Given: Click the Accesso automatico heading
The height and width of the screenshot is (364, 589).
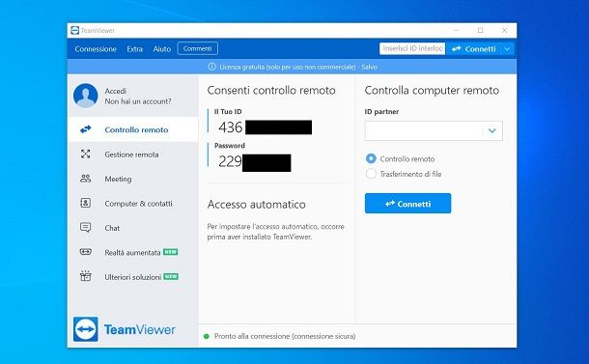Looking at the screenshot, I should 257,205.
